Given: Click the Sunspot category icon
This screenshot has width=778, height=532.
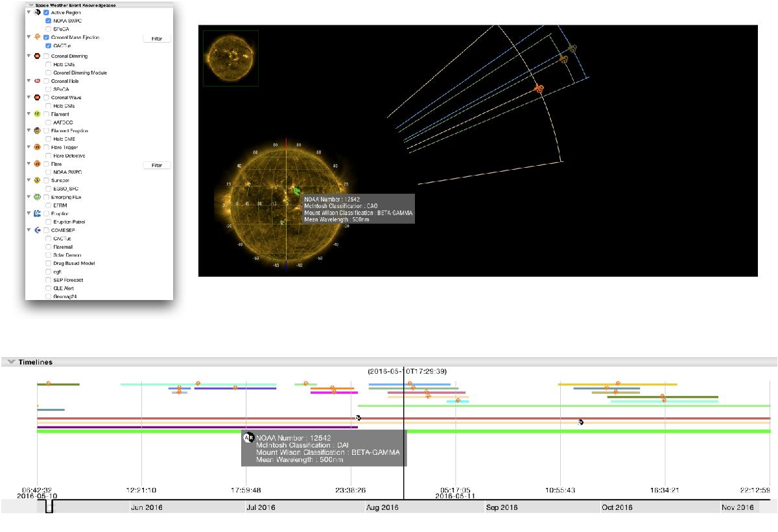Looking at the screenshot, I should coord(38,180).
